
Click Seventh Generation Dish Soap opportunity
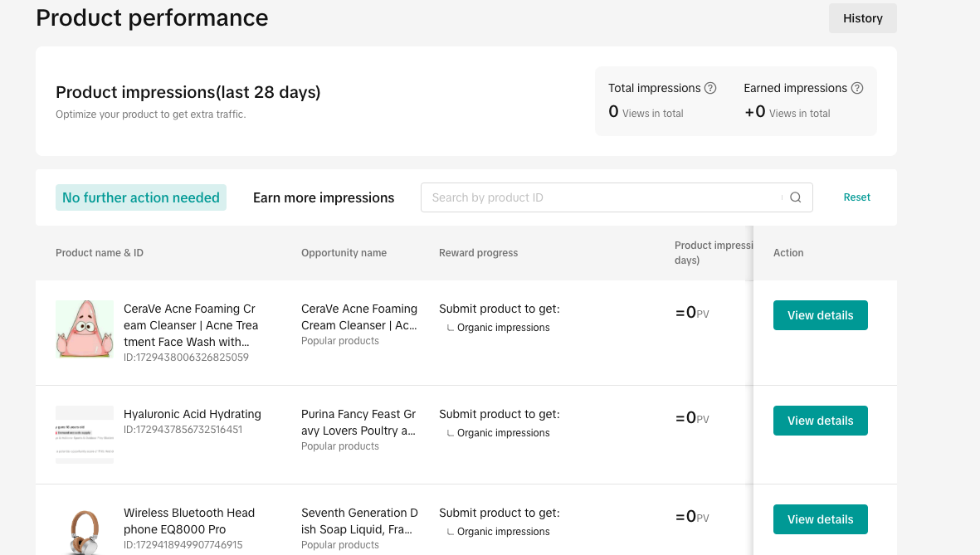(358, 521)
